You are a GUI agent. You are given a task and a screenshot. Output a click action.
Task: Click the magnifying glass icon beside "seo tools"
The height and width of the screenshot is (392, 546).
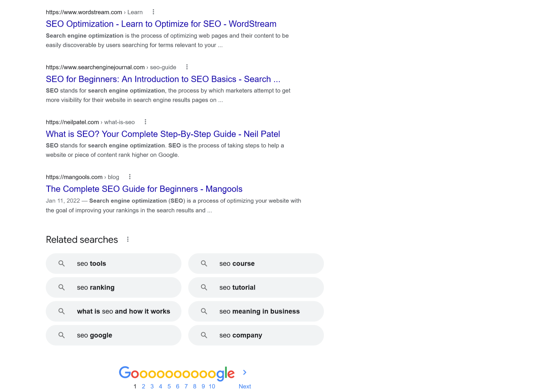click(x=61, y=263)
